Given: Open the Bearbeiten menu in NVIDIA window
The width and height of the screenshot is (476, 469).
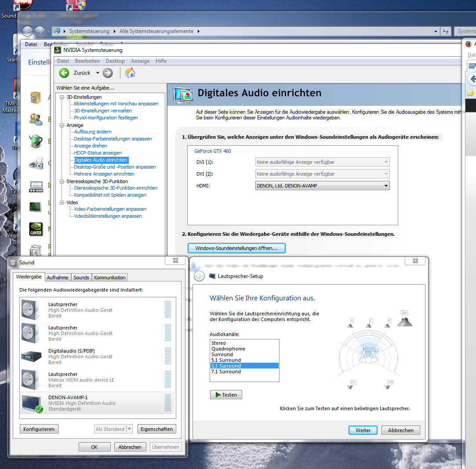Looking at the screenshot, I should [x=87, y=61].
